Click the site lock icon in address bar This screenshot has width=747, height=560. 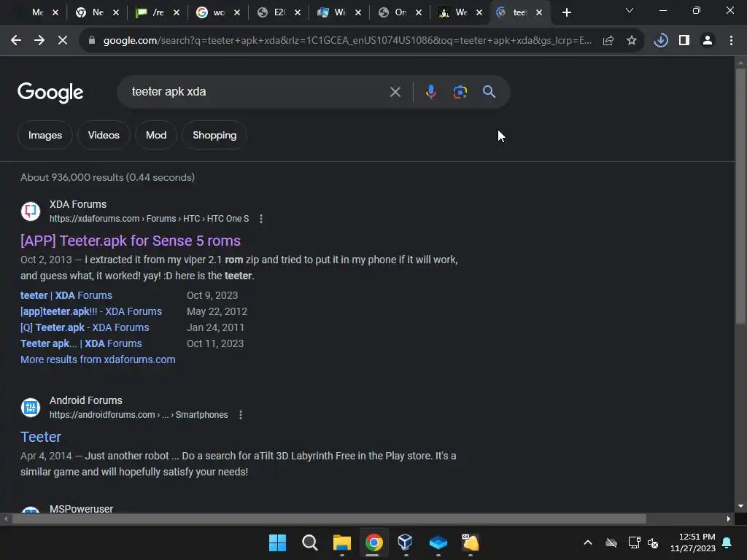click(92, 41)
